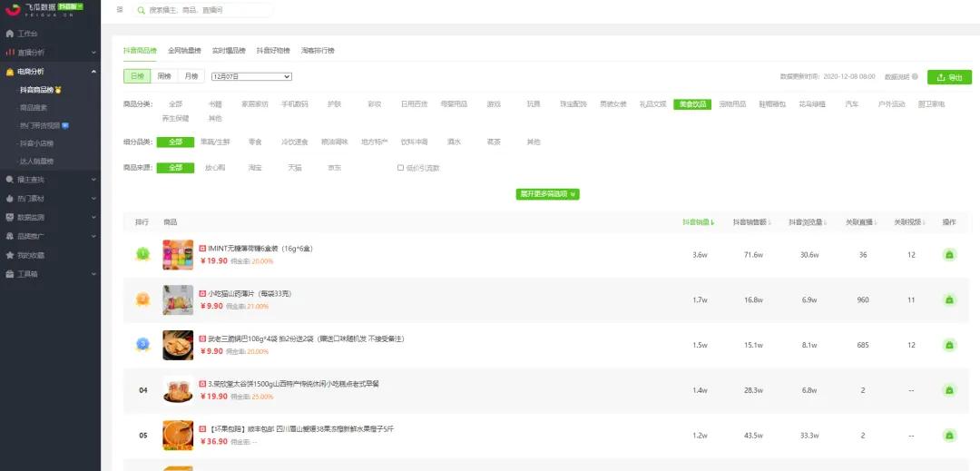The width and height of the screenshot is (980, 471).
Task: Open 商品搜索 in the sidebar
Action: point(34,108)
